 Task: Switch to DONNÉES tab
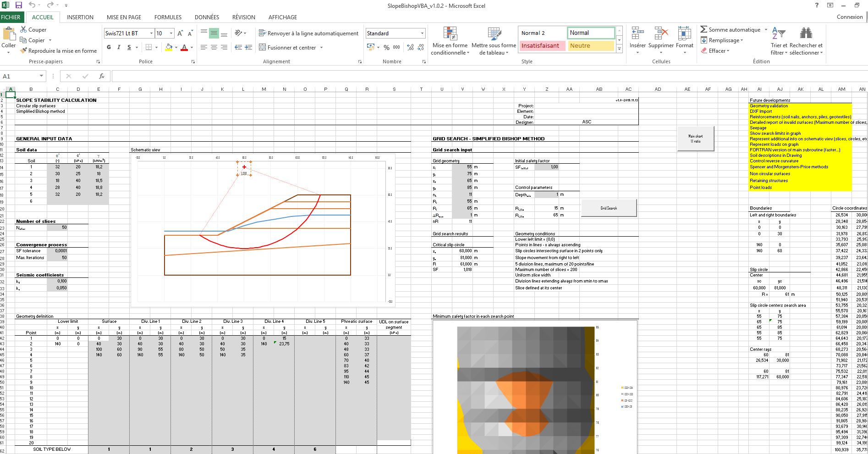pos(207,17)
